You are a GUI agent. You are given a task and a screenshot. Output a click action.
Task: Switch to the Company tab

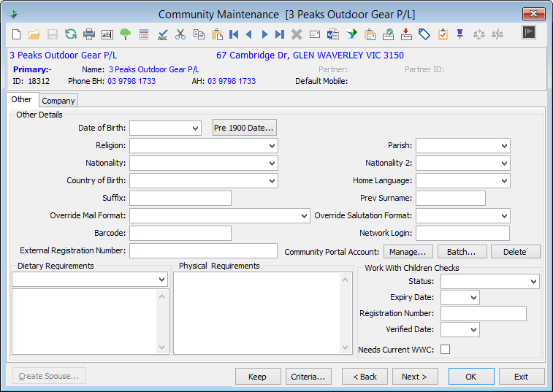point(58,101)
